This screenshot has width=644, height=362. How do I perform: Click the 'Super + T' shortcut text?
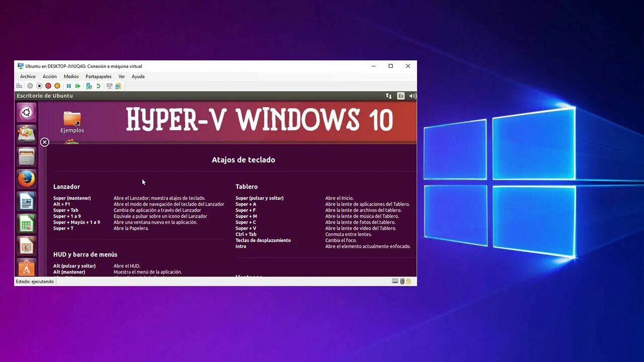click(x=63, y=228)
